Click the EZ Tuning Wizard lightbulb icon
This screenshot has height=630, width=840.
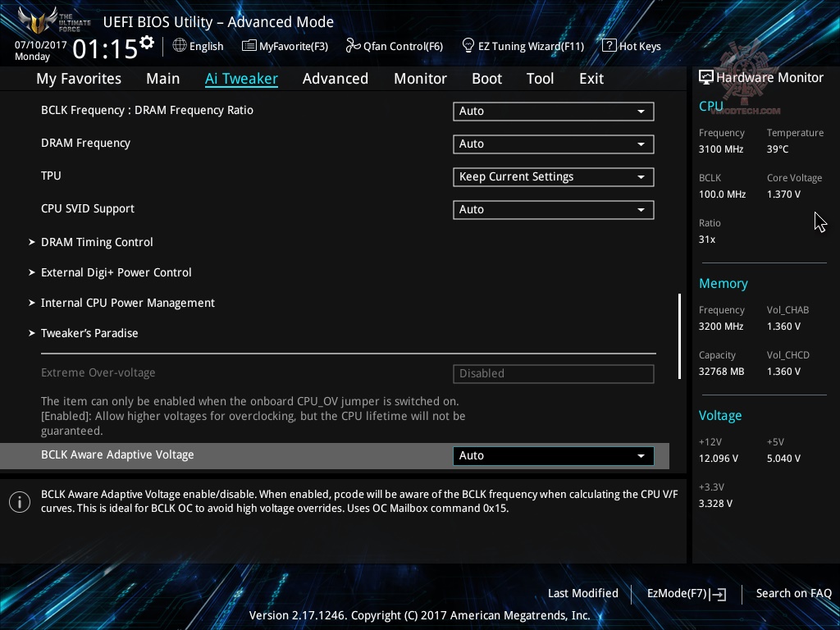click(x=468, y=46)
